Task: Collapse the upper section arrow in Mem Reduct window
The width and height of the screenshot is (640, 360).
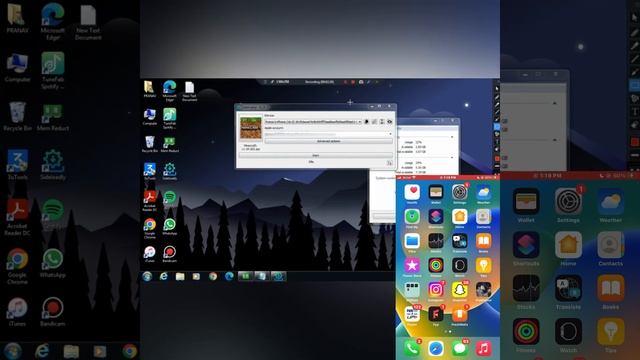Action: (x=452, y=137)
